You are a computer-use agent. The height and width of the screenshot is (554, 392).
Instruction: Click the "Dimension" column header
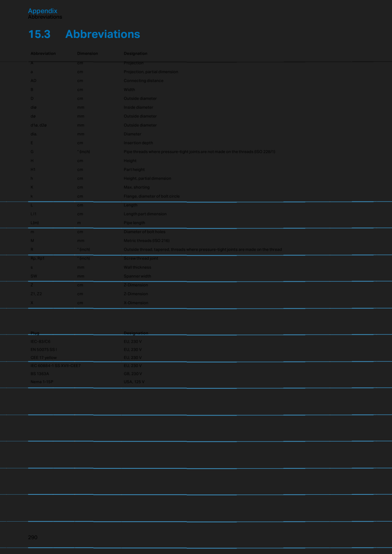click(87, 54)
